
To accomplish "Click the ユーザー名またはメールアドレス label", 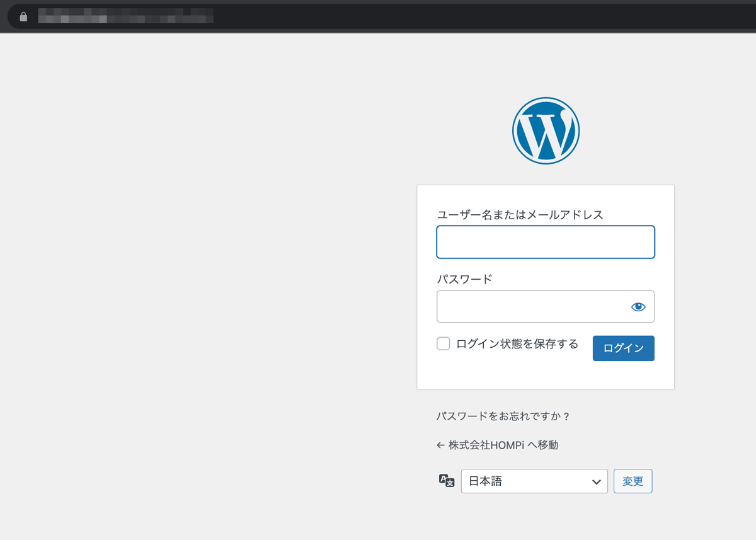I will point(520,215).
